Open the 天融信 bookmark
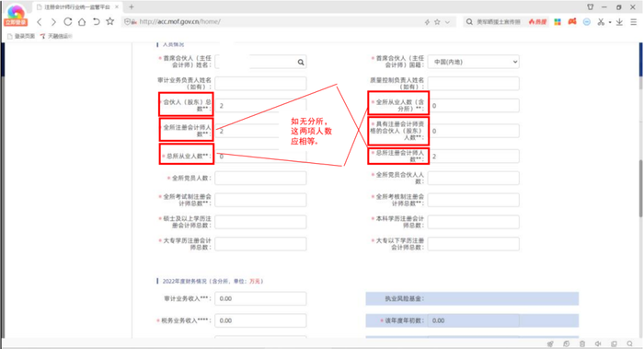Screen dimensions: 644x349 [x=56, y=36]
